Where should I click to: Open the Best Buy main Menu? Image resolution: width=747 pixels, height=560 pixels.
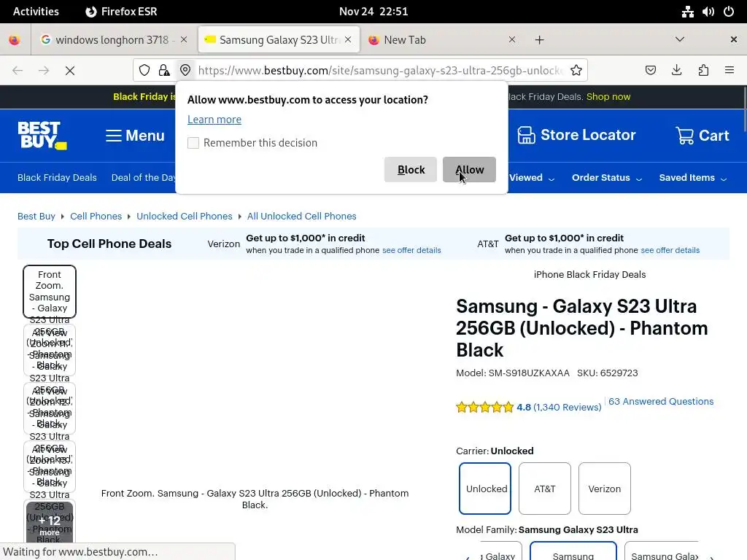point(135,136)
